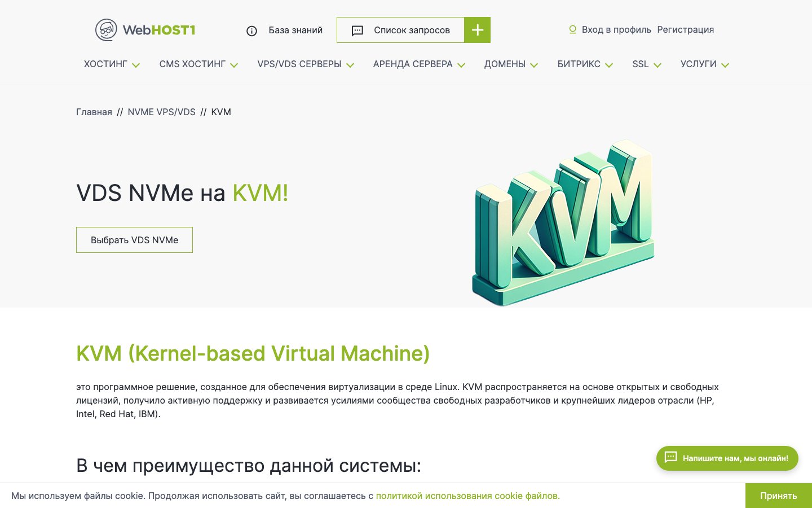This screenshot has height=508, width=812.
Task: Expand the УСЛУГИ menu chevron
Action: click(x=725, y=65)
